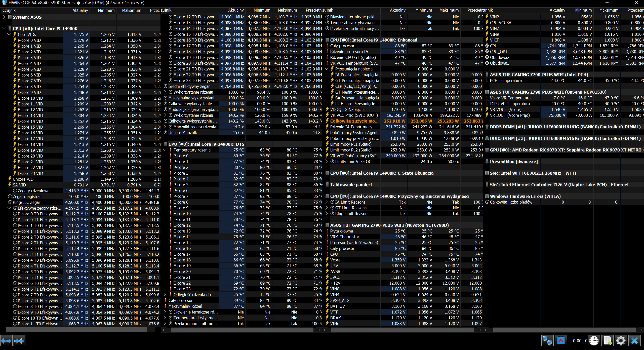
Task: Open sensor settings via the gear icon
Action: [x=621, y=341]
